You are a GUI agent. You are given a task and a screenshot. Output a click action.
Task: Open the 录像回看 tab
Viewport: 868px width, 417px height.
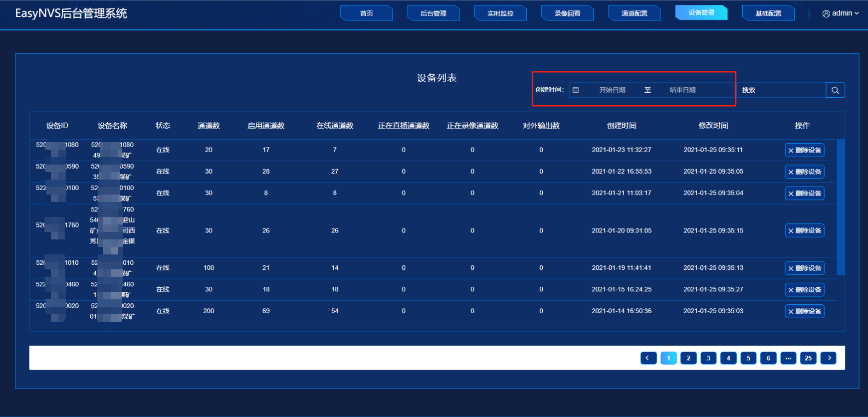coord(568,13)
